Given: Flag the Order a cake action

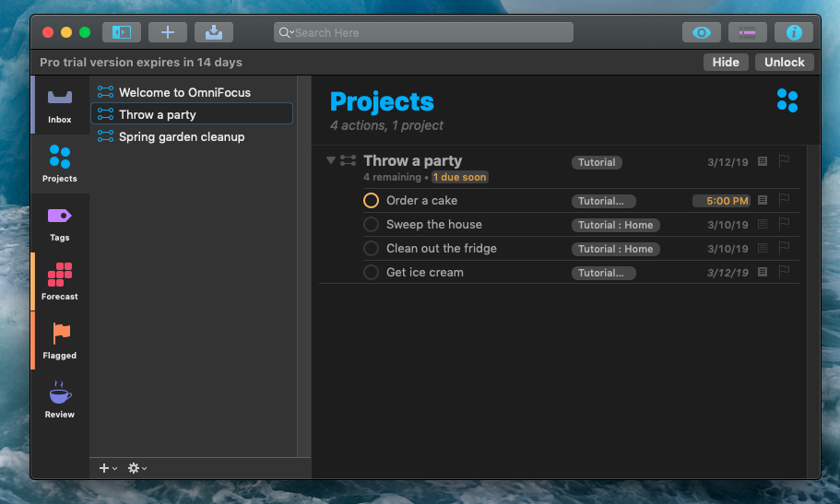Looking at the screenshot, I should [x=784, y=200].
